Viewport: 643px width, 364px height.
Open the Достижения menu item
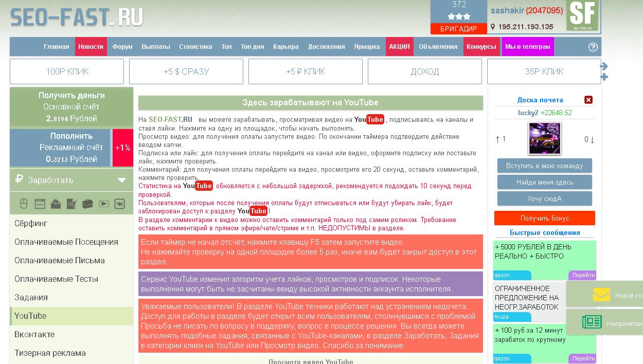tap(327, 46)
